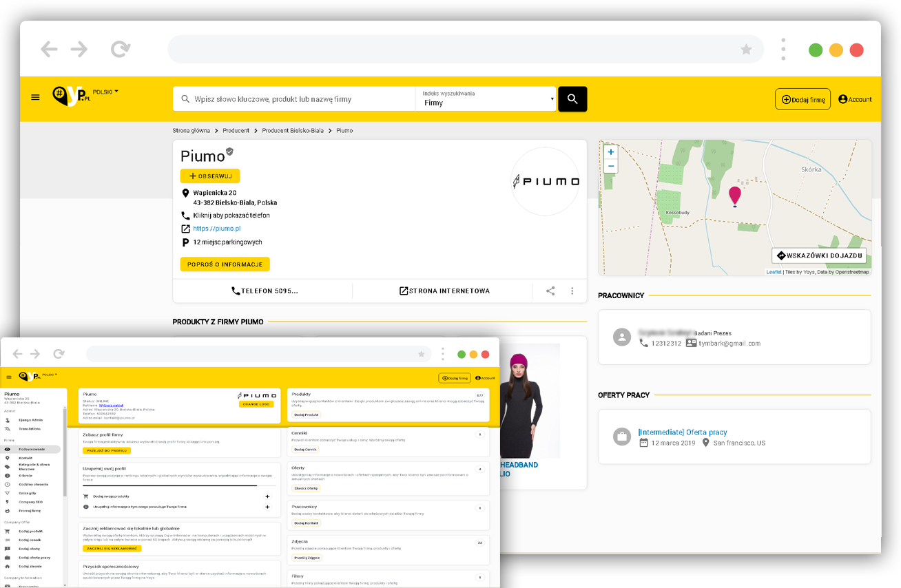
Task: Click dashboard sidebar scrollbar
Action: tap(65, 451)
